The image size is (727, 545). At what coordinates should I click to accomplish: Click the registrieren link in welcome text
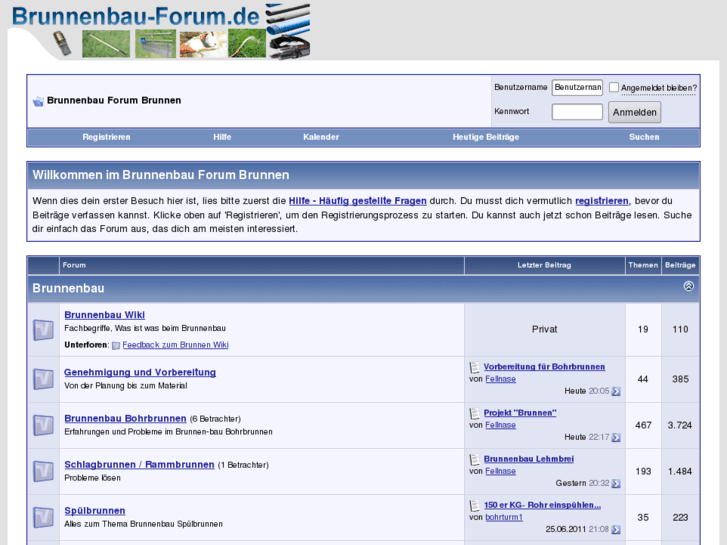(x=602, y=201)
